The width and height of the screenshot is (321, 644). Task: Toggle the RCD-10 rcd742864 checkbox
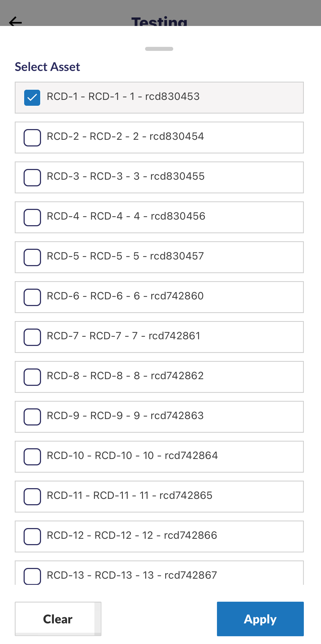[32, 457]
